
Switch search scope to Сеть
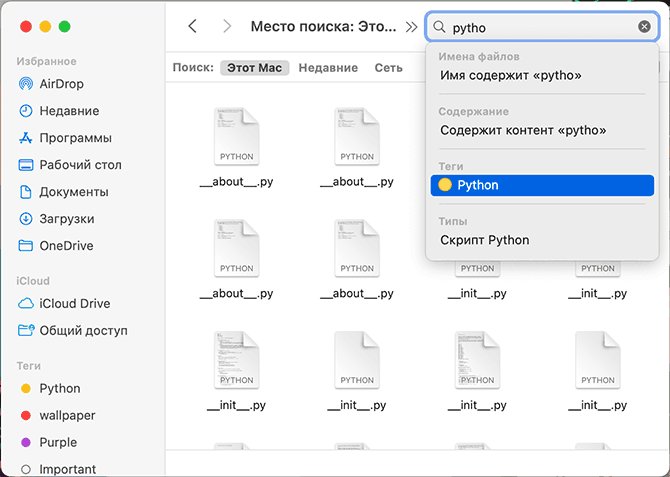pos(388,68)
